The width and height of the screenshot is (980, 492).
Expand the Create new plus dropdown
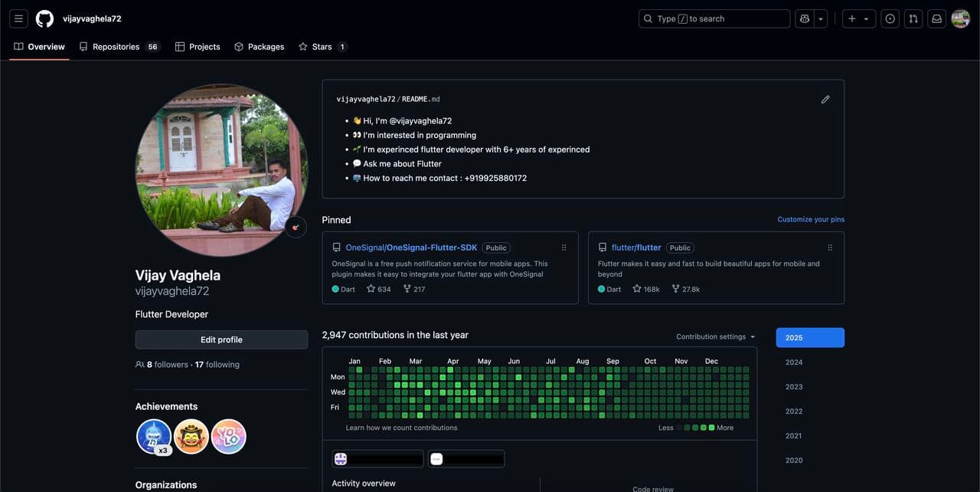point(858,18)
